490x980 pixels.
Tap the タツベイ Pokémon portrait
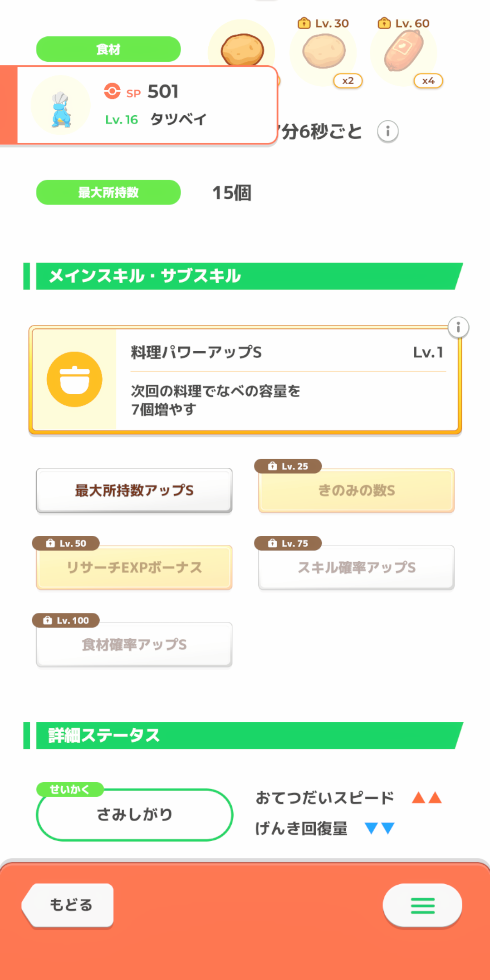[61, 106]
